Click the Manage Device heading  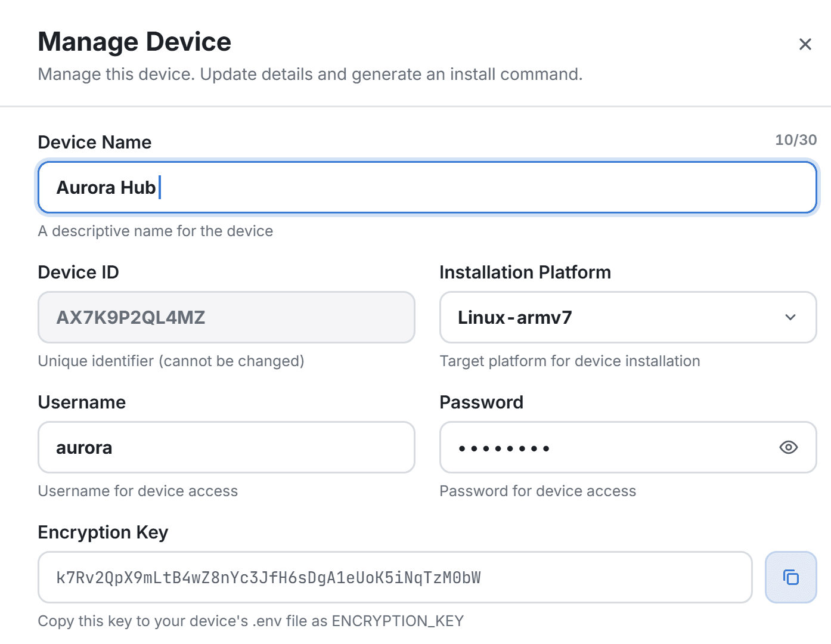[x=135, y=42]
